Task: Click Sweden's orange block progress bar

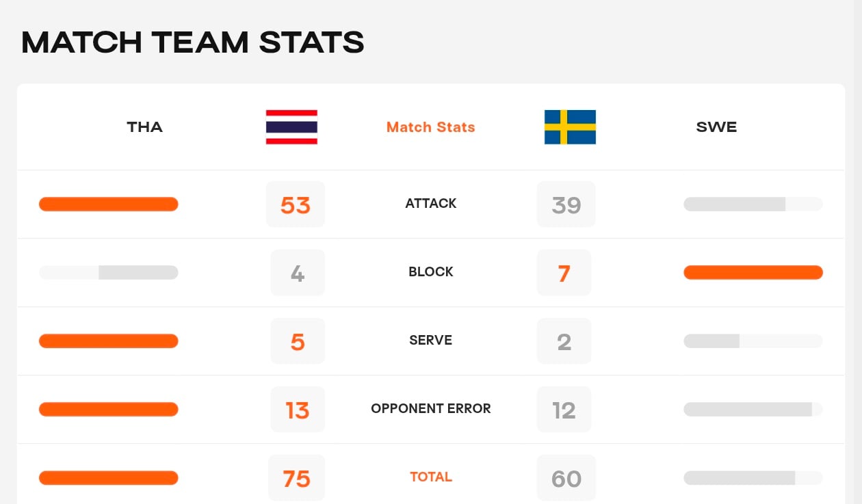Action: click(753, 272)
